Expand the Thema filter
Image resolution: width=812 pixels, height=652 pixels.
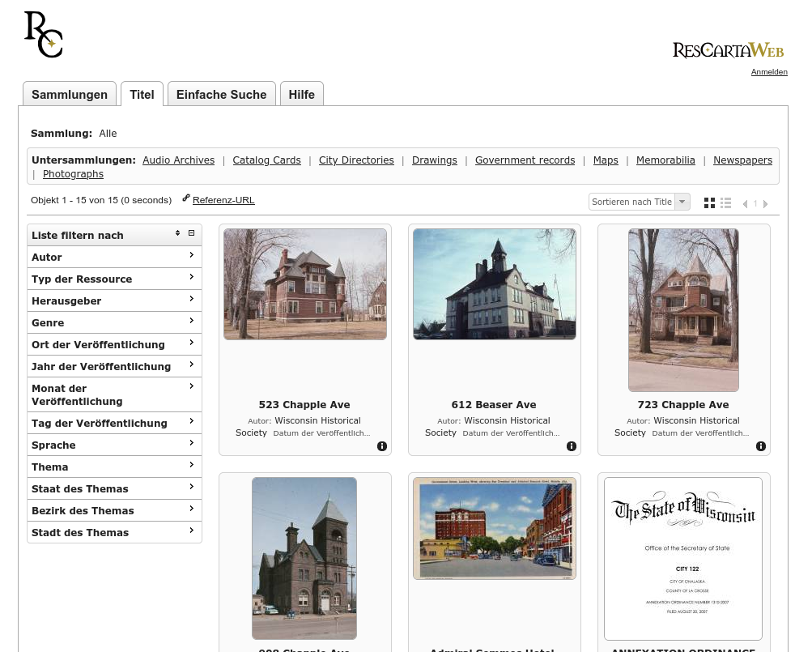click(114, 467)
